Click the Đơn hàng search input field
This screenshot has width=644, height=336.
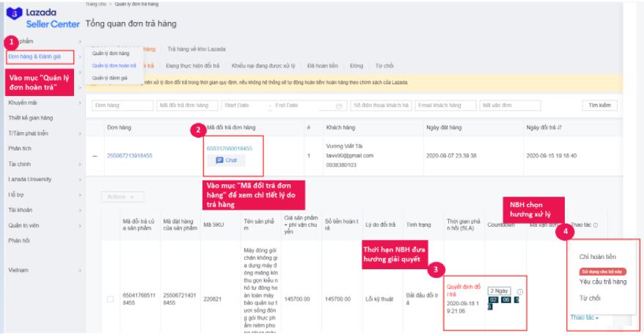[x=121, y=106]
